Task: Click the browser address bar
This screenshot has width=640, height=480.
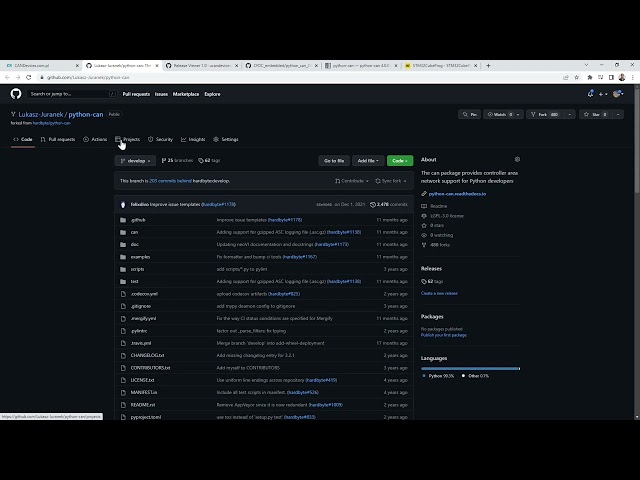Action: pos(302,77)
